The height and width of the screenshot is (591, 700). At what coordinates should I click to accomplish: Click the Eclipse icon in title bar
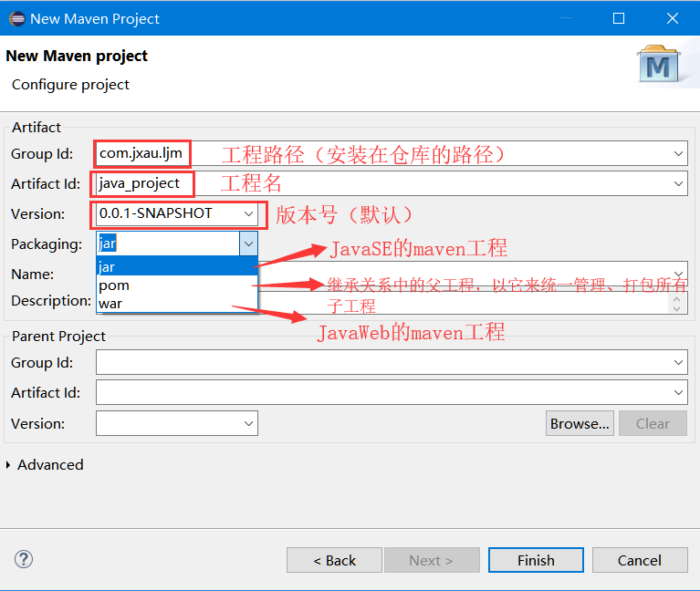click(x=17, y=19)
